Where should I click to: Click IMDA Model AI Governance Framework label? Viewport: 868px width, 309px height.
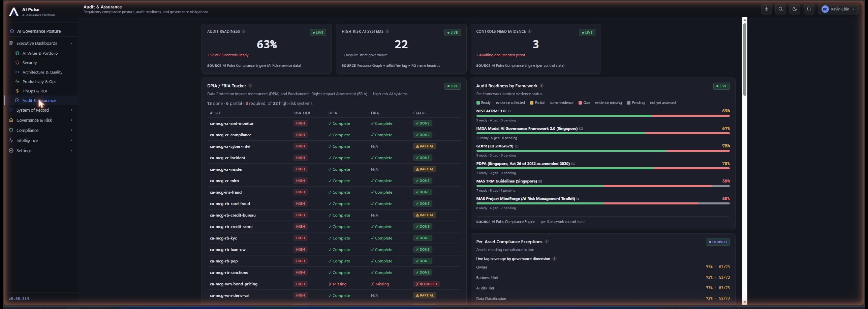[x=527, y=129]
